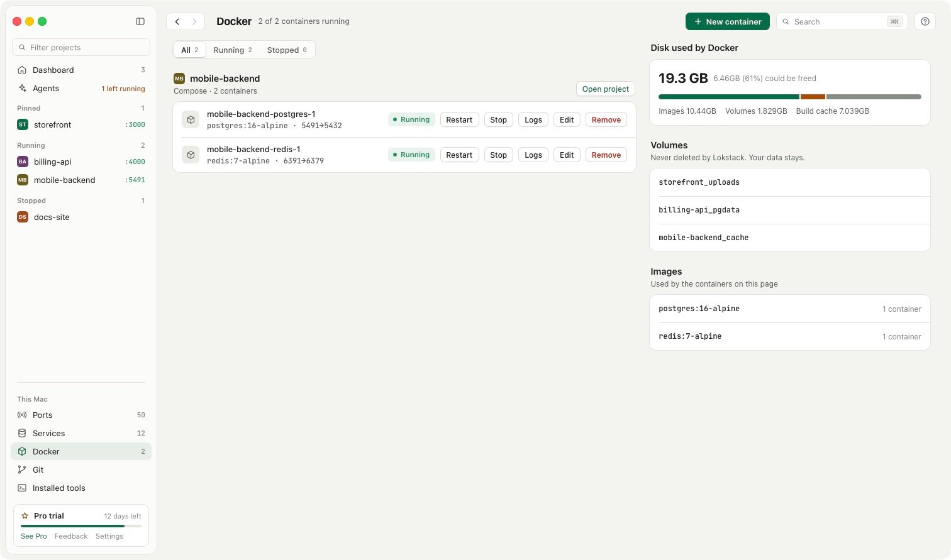This screenshot has height=560, width=951.
Task: Click the Pro trial progress bar
Action: 81,526
